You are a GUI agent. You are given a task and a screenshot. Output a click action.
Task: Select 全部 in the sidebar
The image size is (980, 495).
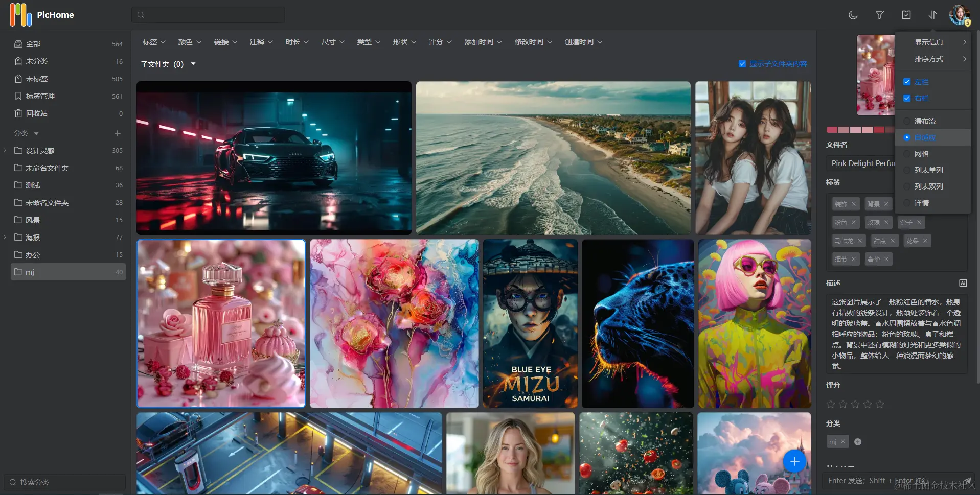point(68,44)
